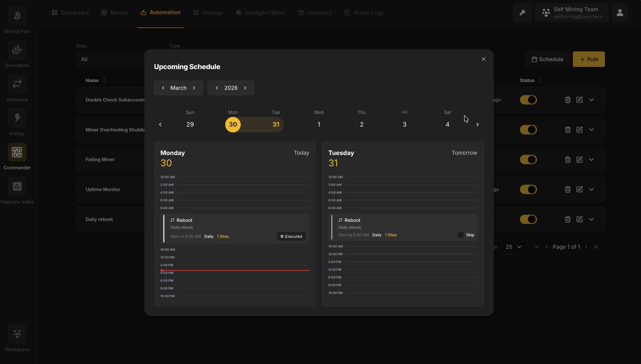This screenshot has height=364, width=641.
Task: Edit the Failing Miner rule
Action: tap(579, 160)
